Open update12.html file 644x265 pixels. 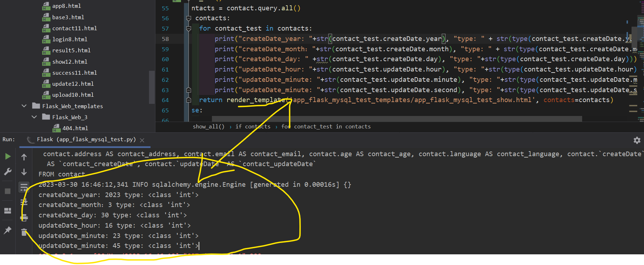[73, 84]
